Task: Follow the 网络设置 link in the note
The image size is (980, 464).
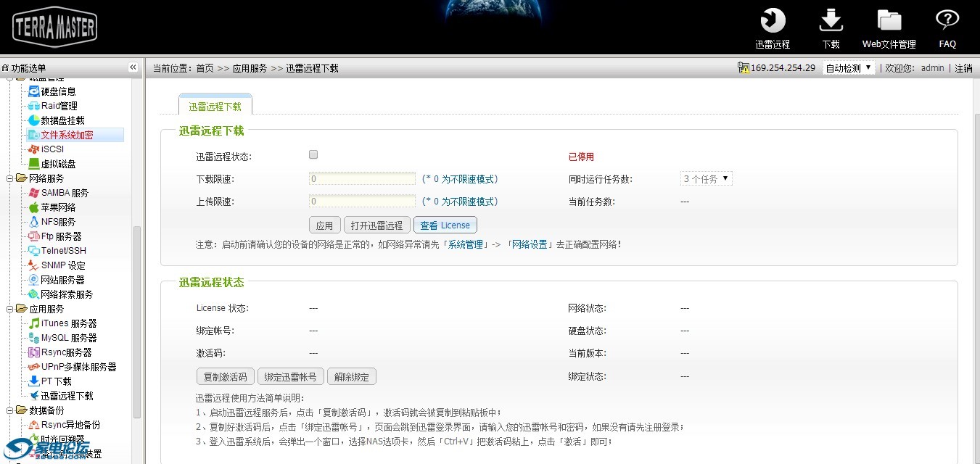Action: pyautogui.click(x=530, y=245)
